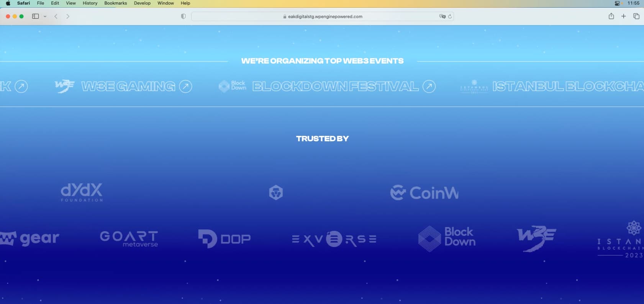
Task: Click the Exverse logo
Action: [x=334, y=239]
